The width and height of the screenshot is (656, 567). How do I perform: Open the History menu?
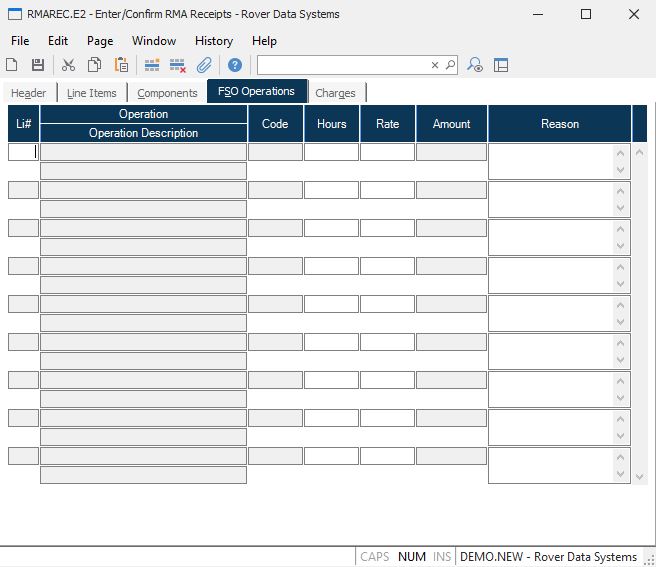click(x=213, y=41)
